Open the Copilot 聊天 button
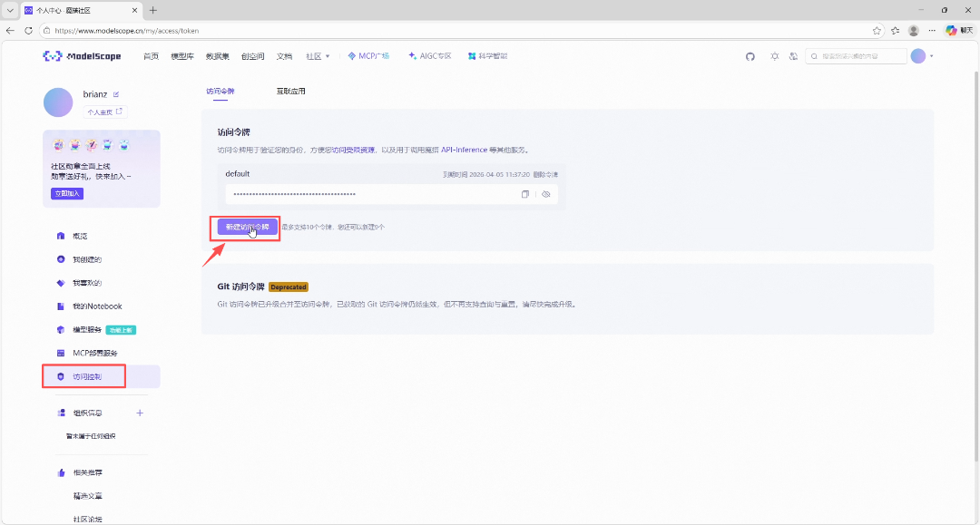Viewport: 980px width, 525px height. tap(959, 31)
